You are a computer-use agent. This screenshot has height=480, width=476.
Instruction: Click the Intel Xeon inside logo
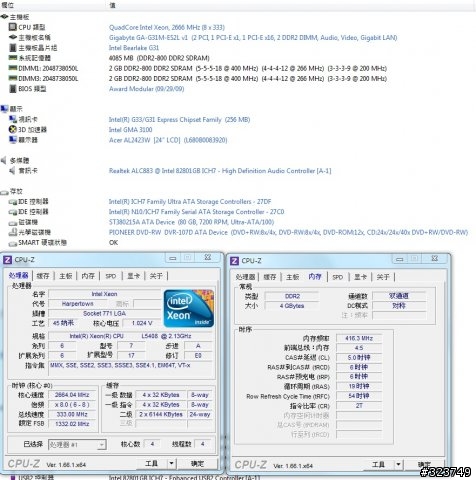tap(189, 308)
